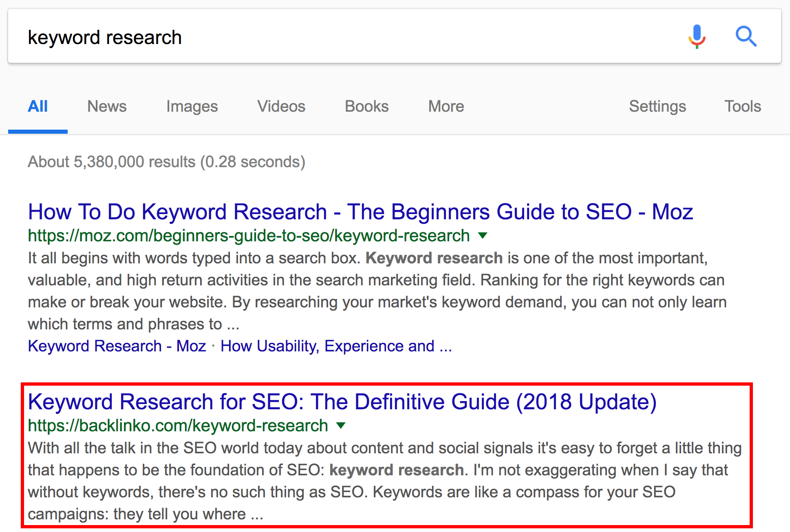Viewport: 790px width, 532px height.
Task: Click the microphone voice search icon
Action: (697, 37)
